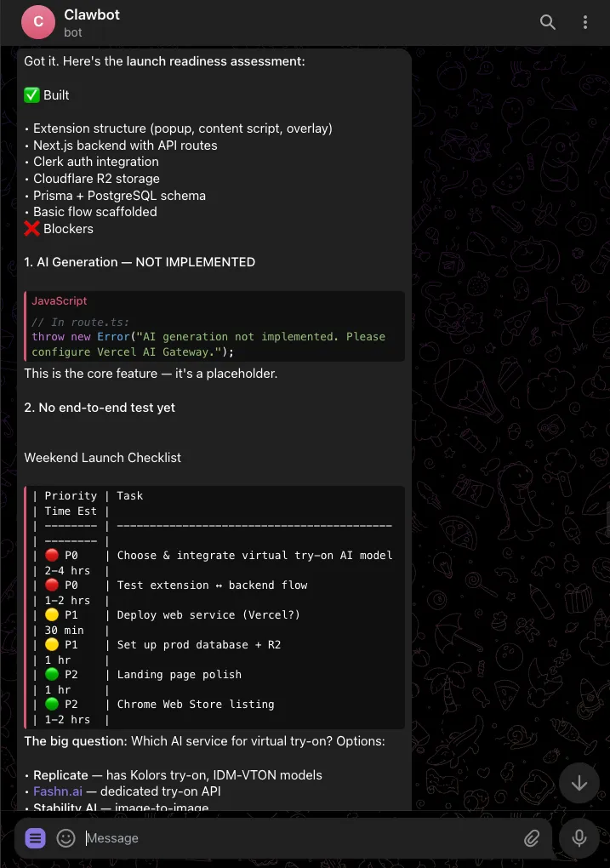
Task: Click the Replicate option text
Action: coord(60,775)
